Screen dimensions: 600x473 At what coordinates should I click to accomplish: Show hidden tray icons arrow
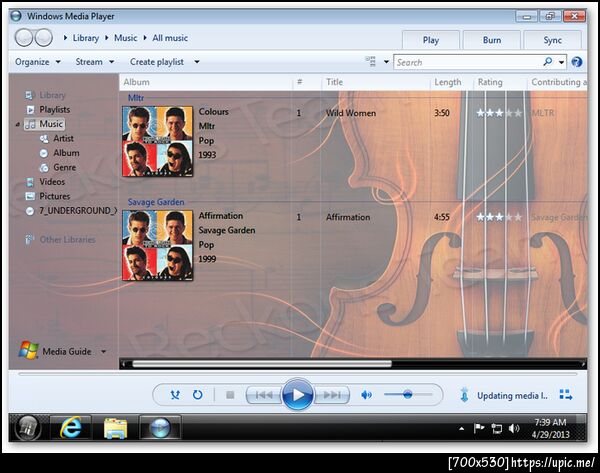tap(462, 429)
